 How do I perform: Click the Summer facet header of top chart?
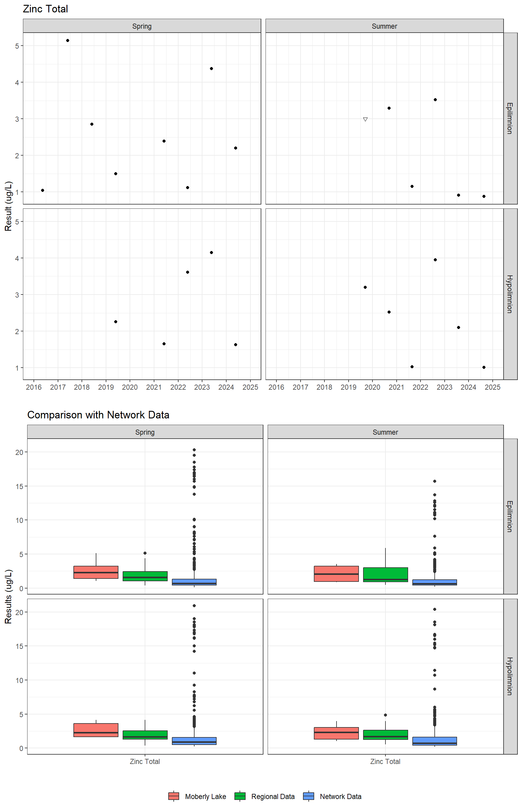[x=384, y=26]
